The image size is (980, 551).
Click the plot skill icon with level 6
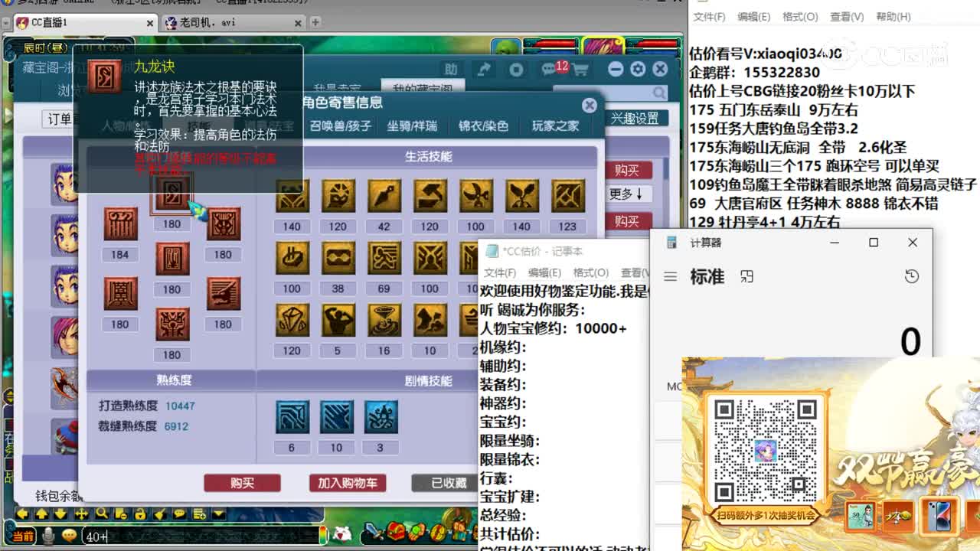pyautogui.click(x=292, y=417)
